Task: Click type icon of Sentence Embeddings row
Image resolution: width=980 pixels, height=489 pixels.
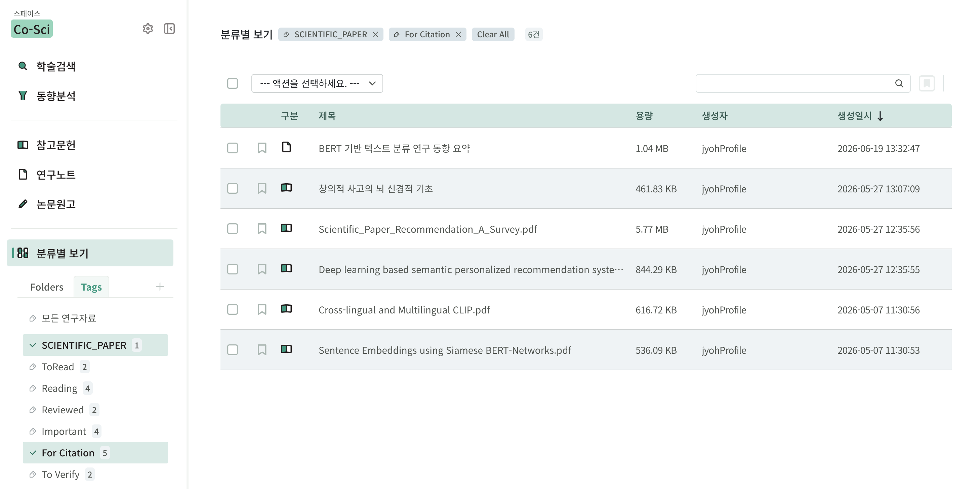Action: coord(286,349)
